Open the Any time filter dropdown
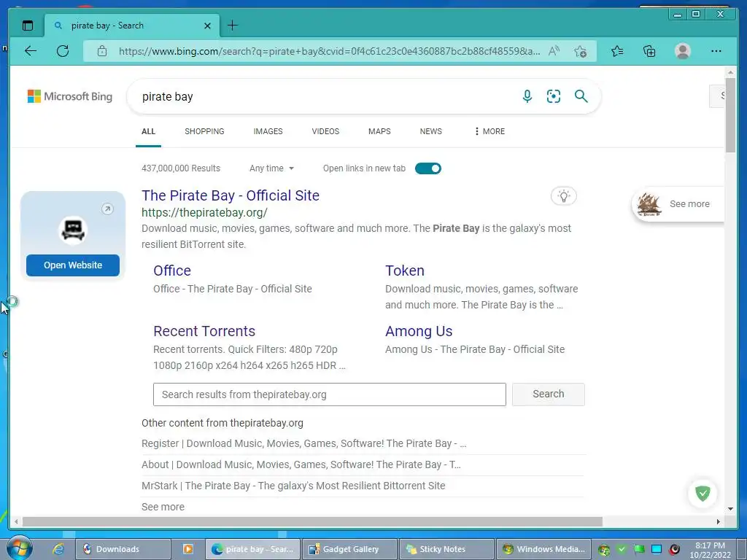The image size is (747, 560). coord(271,168)
